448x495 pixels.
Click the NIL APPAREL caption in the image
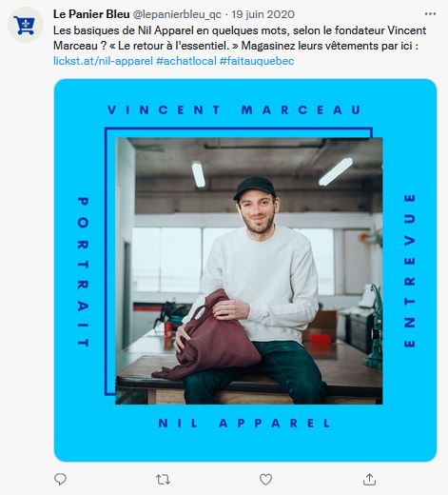(x=244, y=424)
